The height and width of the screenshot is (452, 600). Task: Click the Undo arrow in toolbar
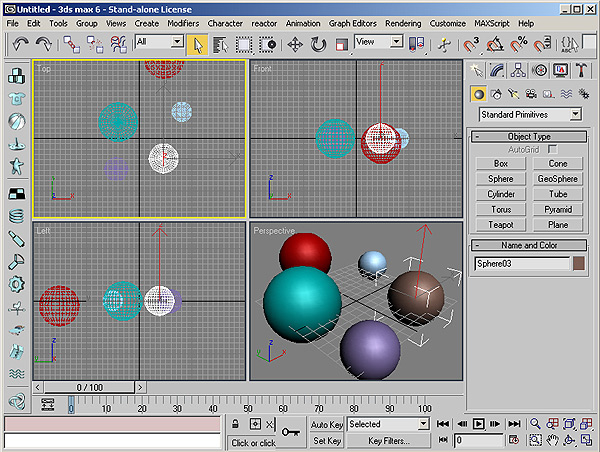point(20,44)
